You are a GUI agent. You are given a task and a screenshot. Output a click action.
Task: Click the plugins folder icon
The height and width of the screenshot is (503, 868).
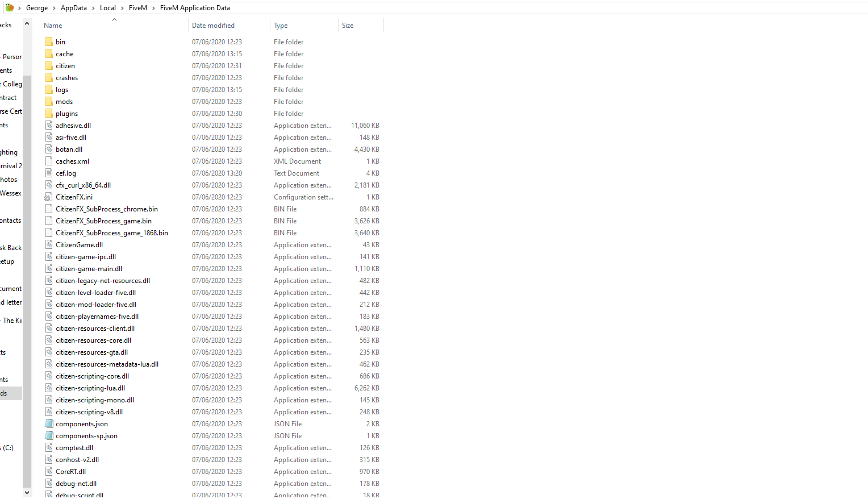coord(49,113)
